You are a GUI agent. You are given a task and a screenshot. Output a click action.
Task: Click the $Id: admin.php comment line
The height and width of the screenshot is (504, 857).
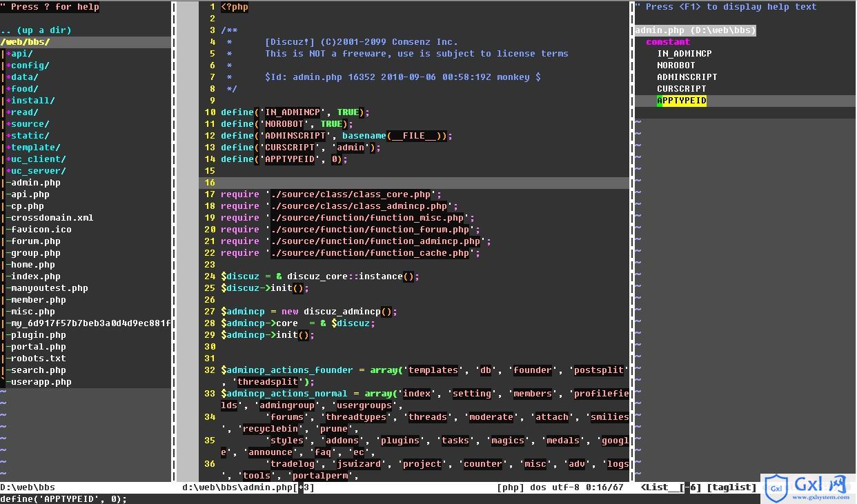click(403, 77)
